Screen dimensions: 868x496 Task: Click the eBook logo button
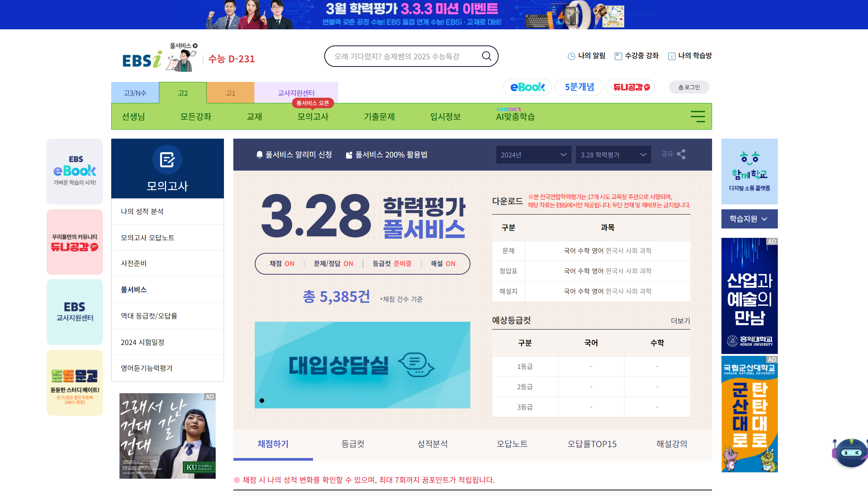(527, 87)
